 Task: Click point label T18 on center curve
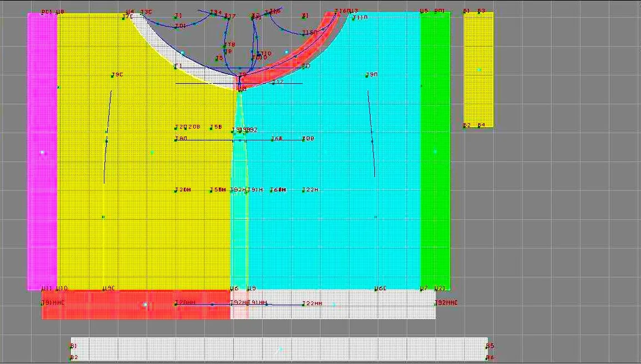[x=229, y=44]
